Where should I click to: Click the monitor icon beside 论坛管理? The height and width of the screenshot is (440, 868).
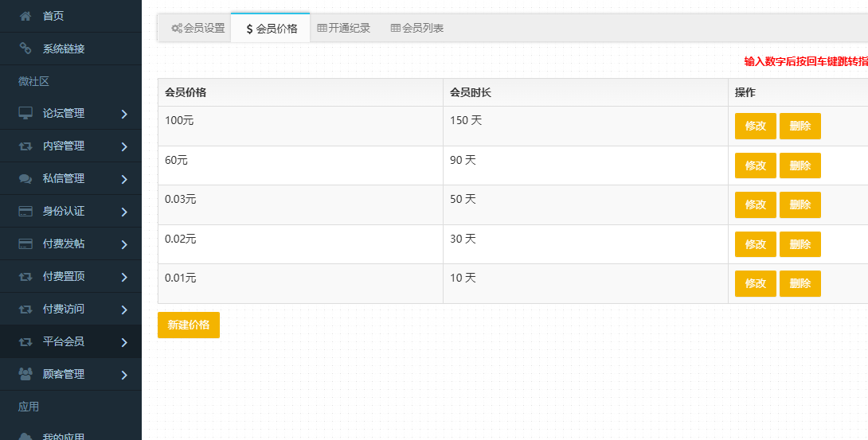25,114
